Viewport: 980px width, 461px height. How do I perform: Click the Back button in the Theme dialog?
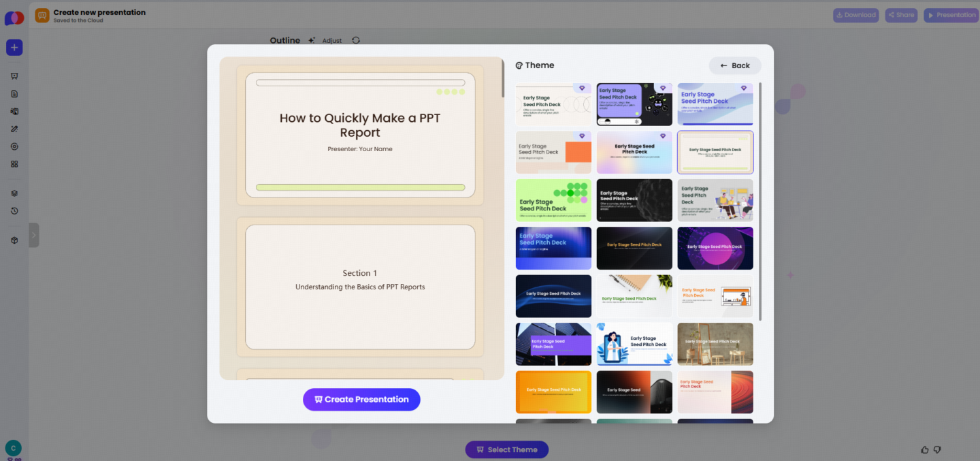pyautogui.click(x=735, y=65)
